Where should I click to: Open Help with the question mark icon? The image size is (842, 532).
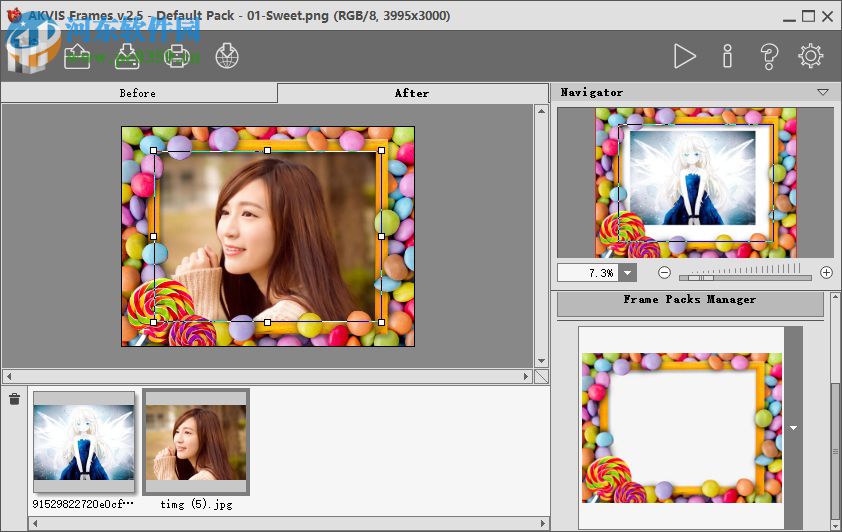pyautogui.click(x=769, y=56)
